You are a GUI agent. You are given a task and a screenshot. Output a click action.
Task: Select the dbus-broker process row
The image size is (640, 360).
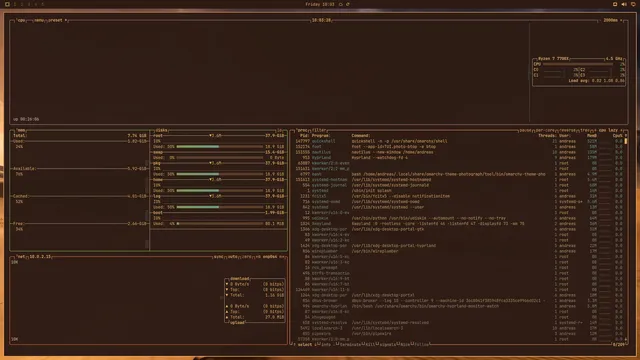click(458, 301)
